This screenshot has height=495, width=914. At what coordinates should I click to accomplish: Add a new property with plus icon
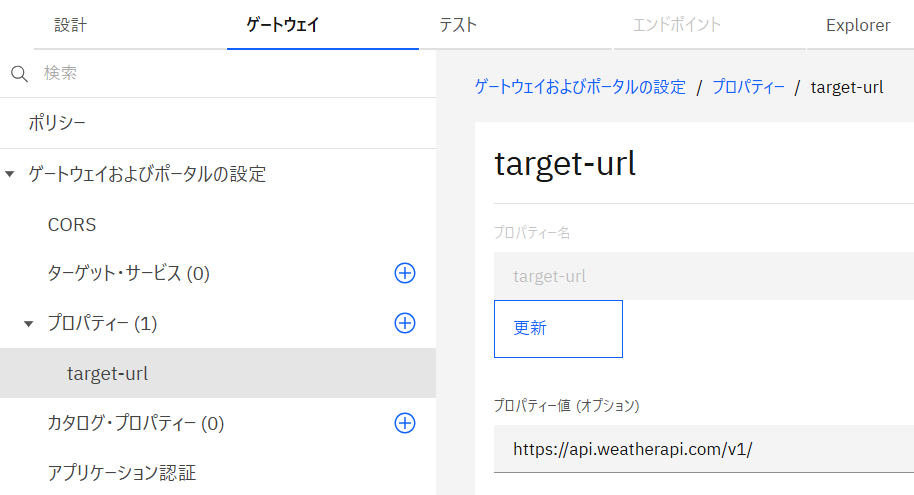click(405, 323)
